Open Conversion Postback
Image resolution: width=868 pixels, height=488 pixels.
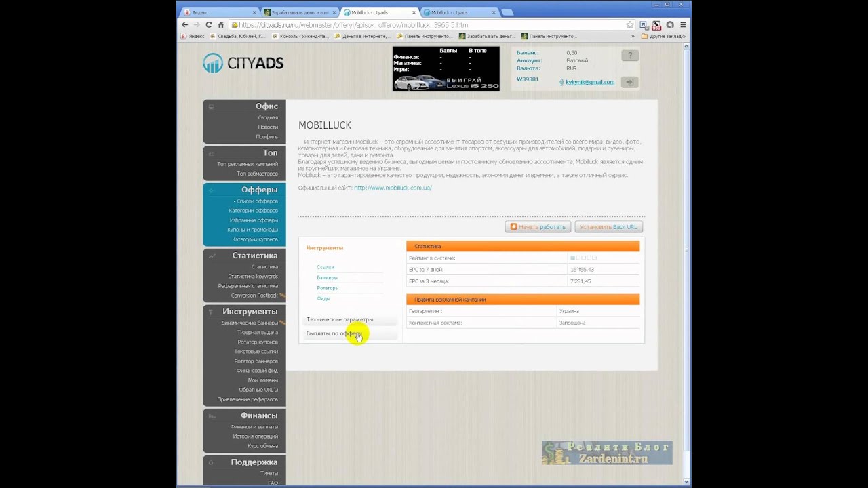tap(254, 296)
